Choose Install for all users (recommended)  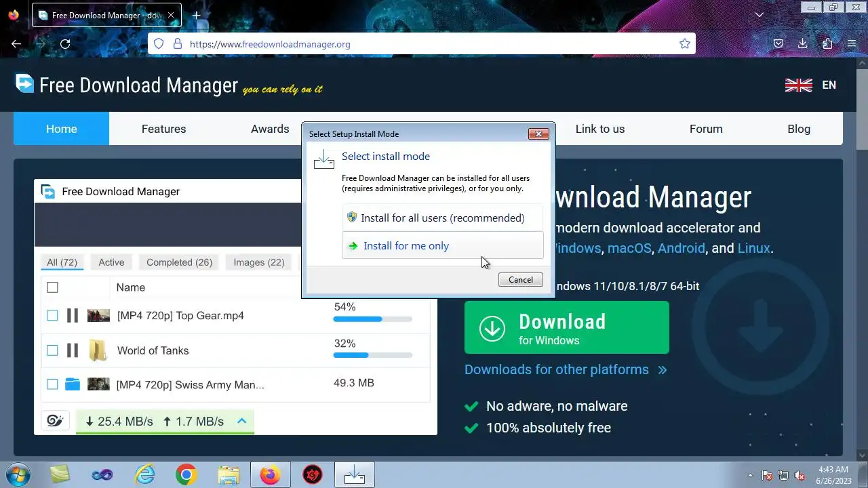tap(443, 218)
